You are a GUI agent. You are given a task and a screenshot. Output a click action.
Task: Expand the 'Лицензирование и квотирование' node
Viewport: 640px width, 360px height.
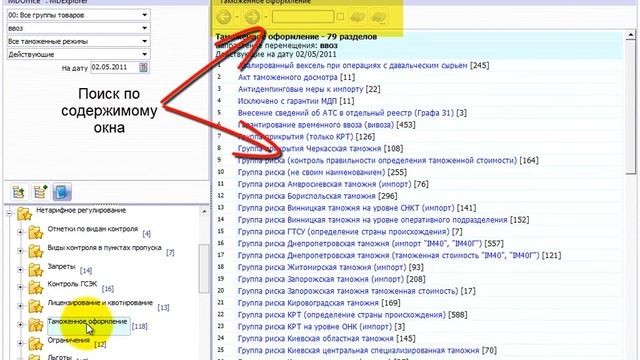[20, 306]
